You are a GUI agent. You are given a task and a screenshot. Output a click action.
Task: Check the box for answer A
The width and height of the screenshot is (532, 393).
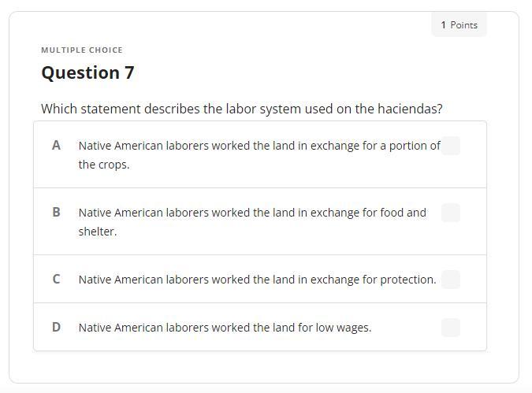[451, 146]
